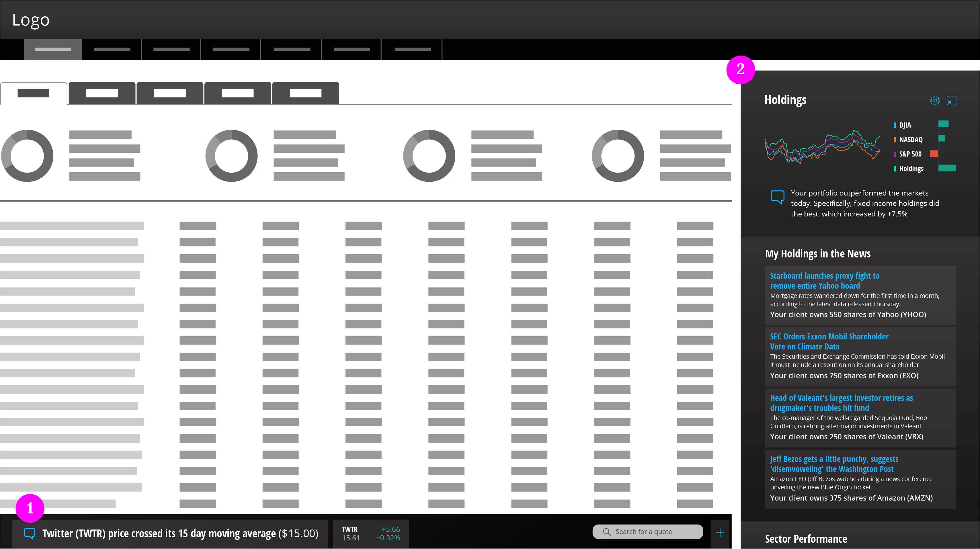Click the +0.32% change value

[388, 538]
